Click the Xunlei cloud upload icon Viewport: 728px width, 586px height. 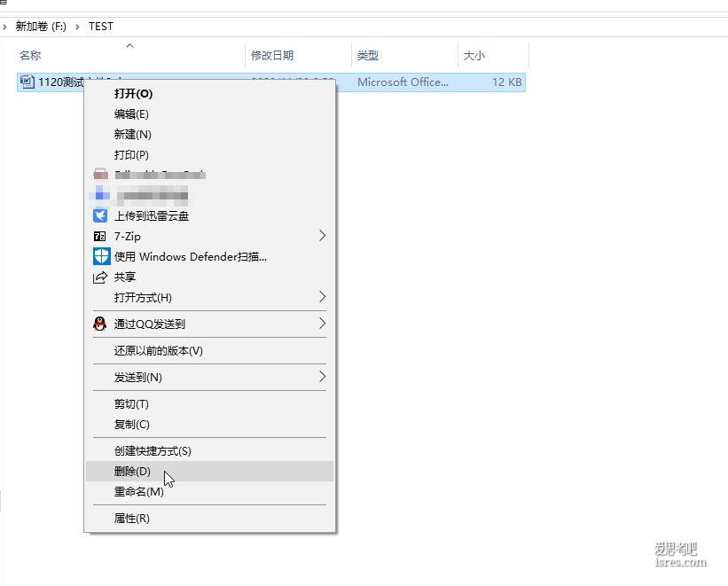pyautogui.click(x=100, y=216)
